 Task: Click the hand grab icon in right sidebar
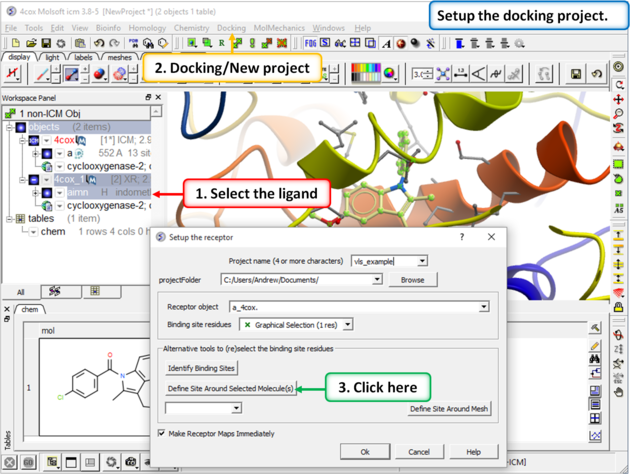coord(619,392)
